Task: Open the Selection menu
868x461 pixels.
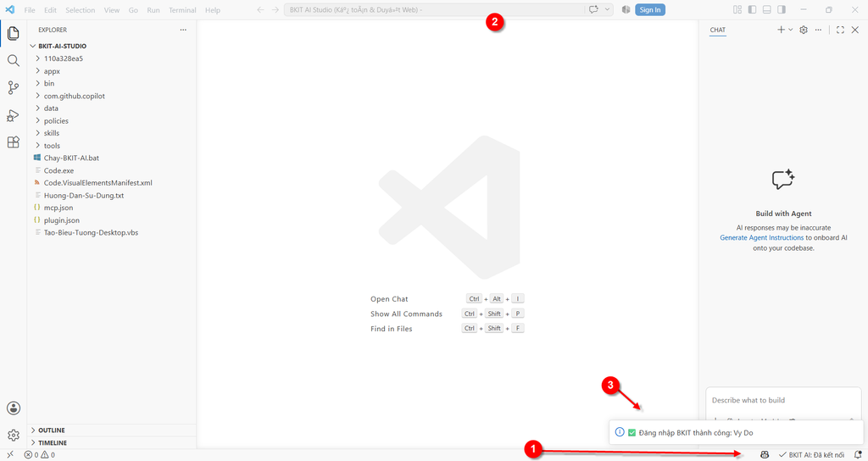Action: pos(81,10)
